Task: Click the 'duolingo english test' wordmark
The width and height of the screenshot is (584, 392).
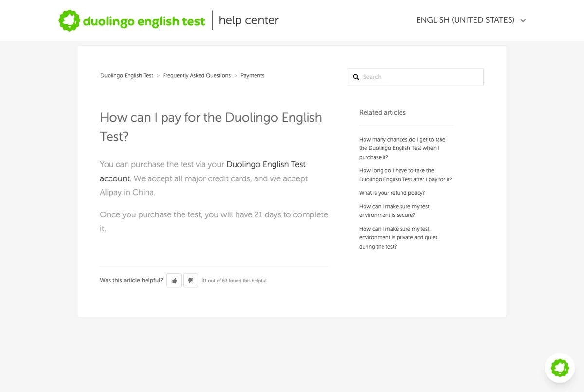Action: [x=144, y=21]
